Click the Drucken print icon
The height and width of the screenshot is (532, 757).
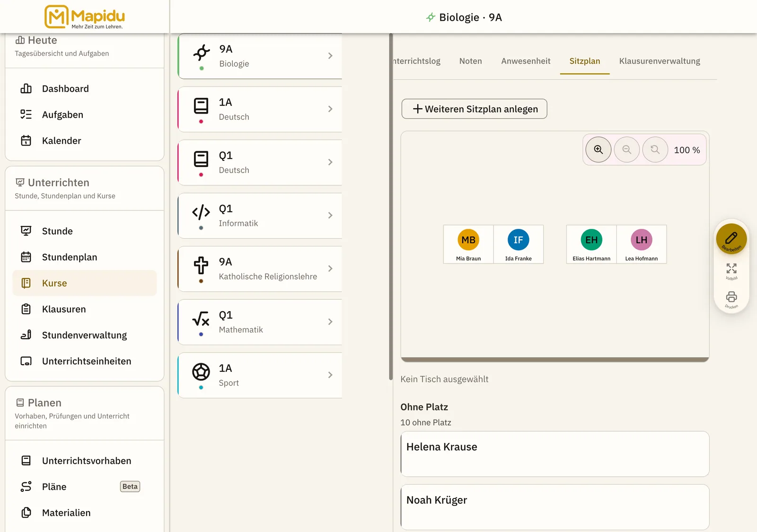coord(731,300)
